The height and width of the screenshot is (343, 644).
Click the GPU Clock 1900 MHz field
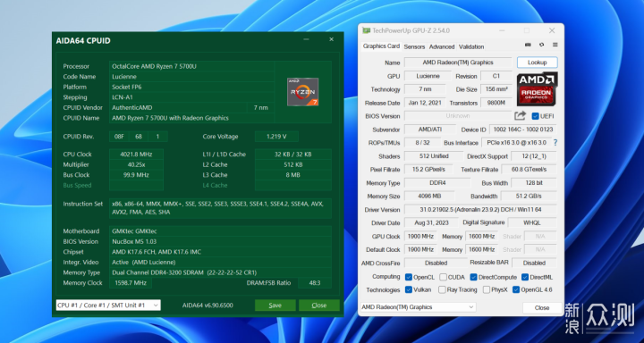click(421, 237)
